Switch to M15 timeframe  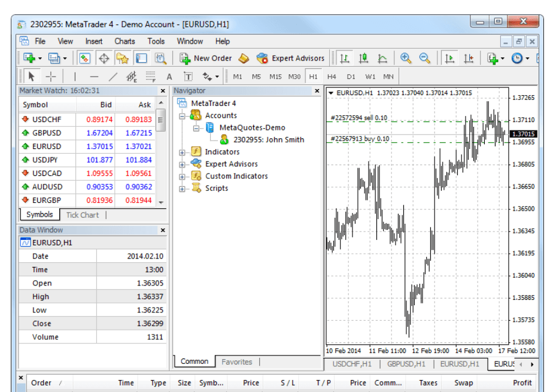coord(275,77)
